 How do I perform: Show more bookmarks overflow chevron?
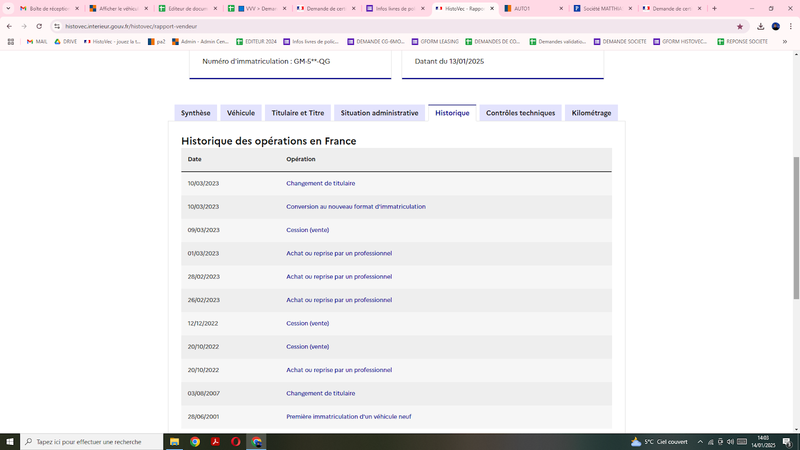[x=785, y=41]
